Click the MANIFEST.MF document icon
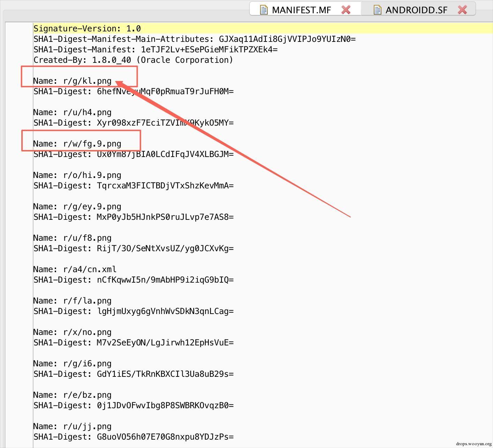493x448 pixels. [x=264, y=10]
